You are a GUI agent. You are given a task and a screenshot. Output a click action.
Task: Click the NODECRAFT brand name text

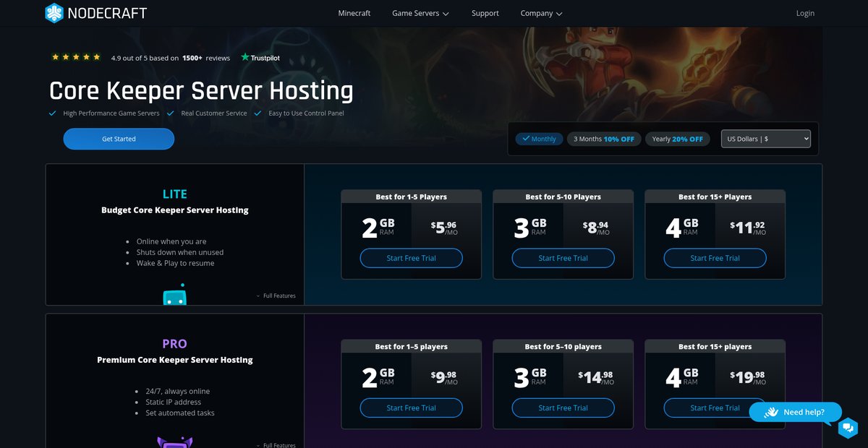(108, 13)
